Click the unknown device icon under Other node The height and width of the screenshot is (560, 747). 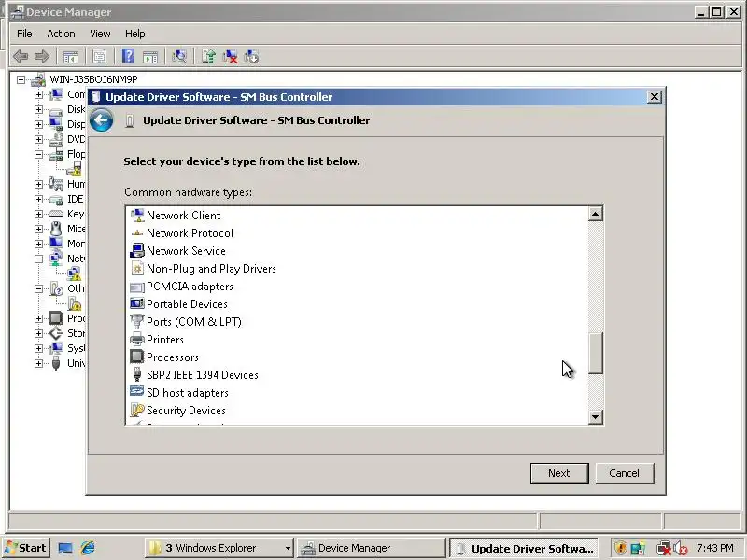coord(75,303)
